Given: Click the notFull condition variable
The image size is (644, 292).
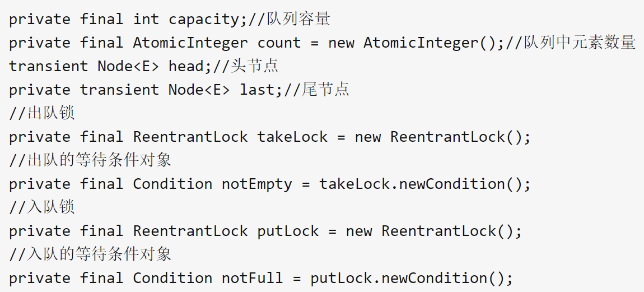Looking at the screenshot, I should click(253, 279).
